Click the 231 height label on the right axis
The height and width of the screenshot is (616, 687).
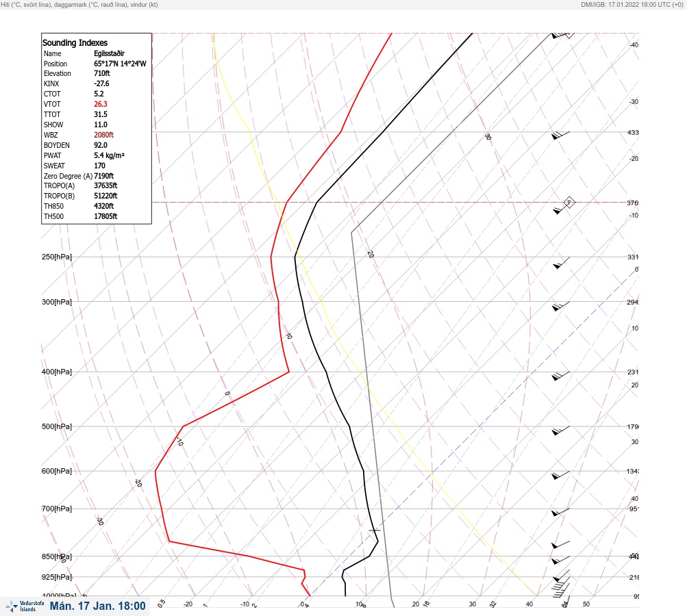click(x=633, y=372)
